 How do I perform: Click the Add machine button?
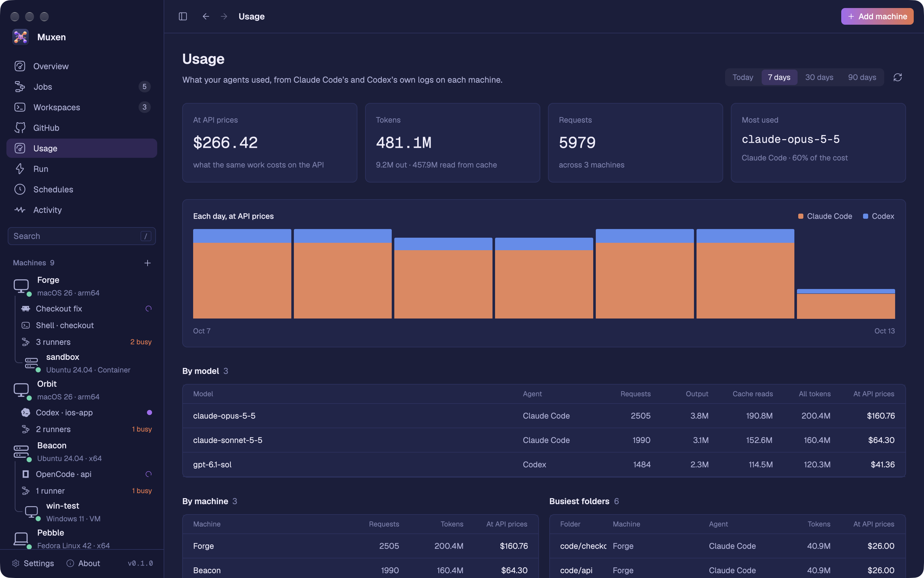tap(877, 16)
